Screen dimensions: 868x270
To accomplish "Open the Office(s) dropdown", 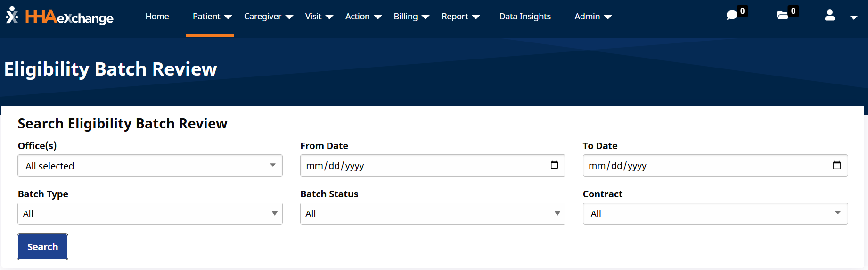I will coord(150,166).
